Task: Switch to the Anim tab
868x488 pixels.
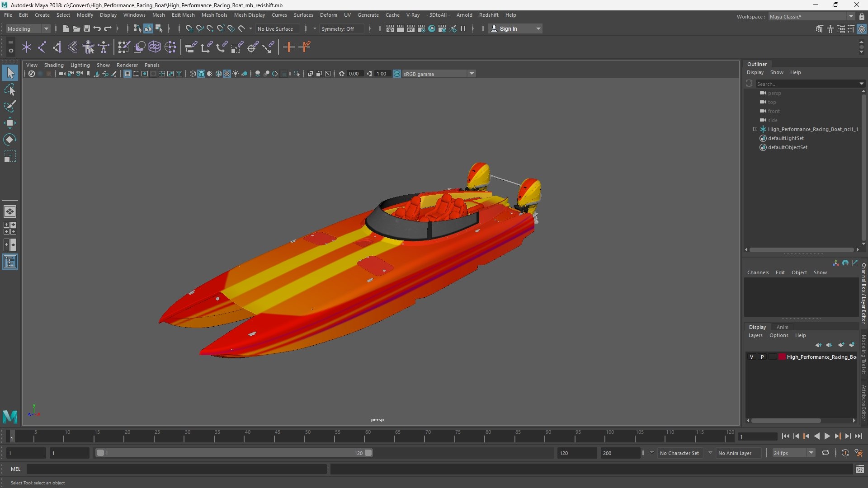Action: click(782, 327)
